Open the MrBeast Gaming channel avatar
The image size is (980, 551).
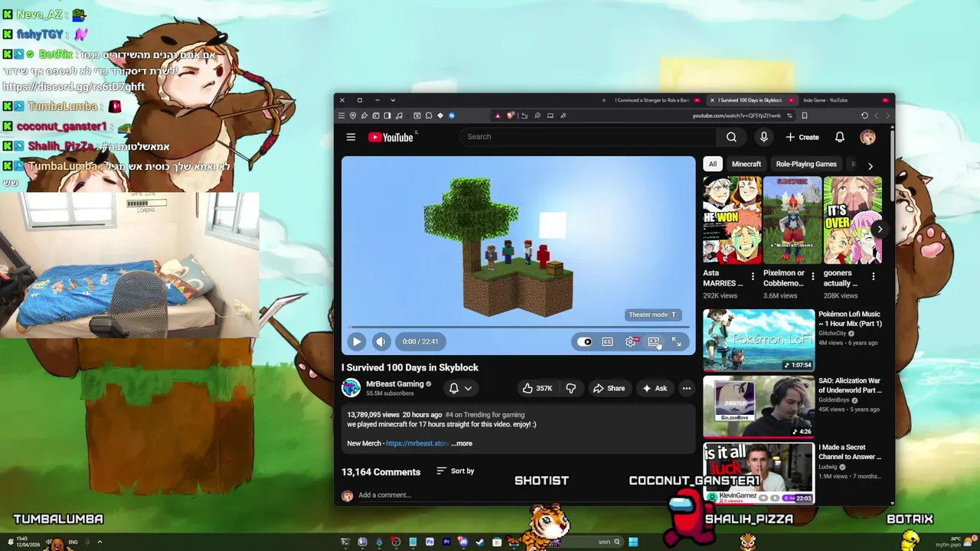tap(351, 388)
